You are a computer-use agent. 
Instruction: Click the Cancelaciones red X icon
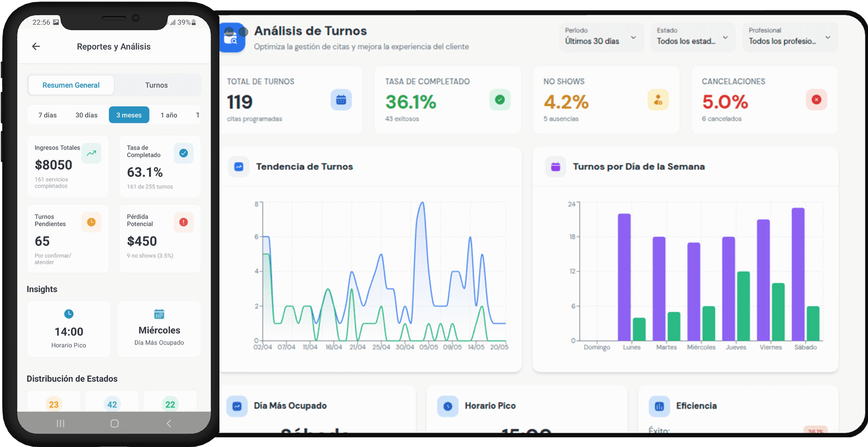pyautogui.click(x=816, y=100)
